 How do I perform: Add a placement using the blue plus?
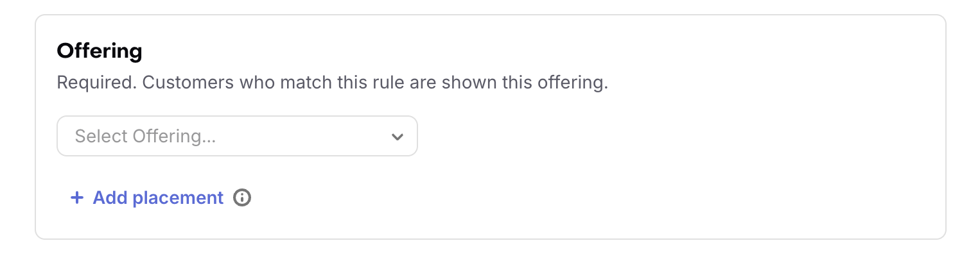77,198
